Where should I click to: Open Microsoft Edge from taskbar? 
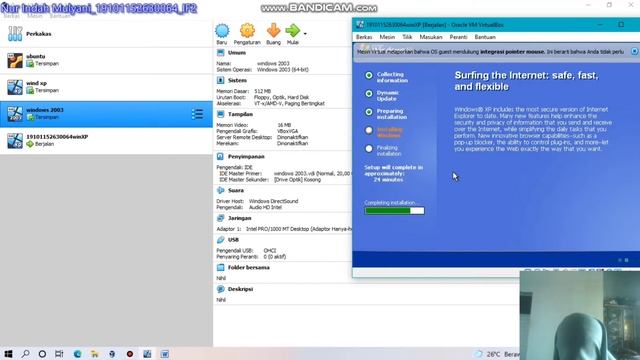(77, 354)
